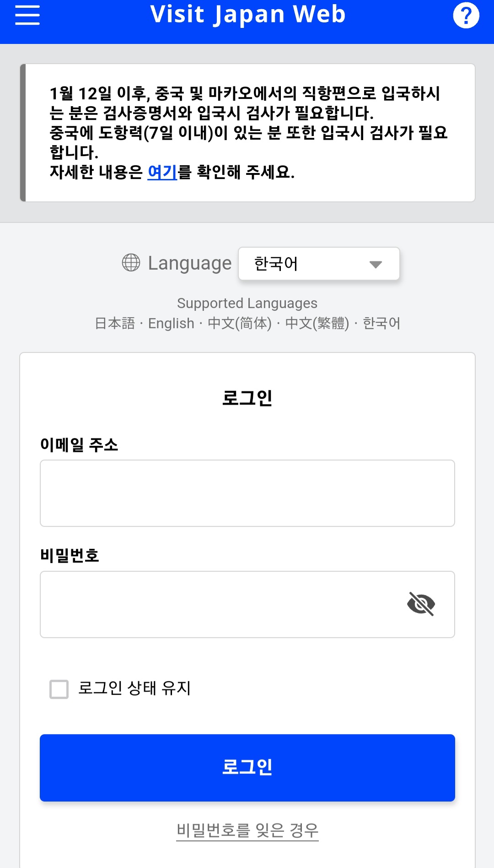This screenshot has width=494, height=868.
Task: Open the hamburger menu
Action: tap(27, 15)
